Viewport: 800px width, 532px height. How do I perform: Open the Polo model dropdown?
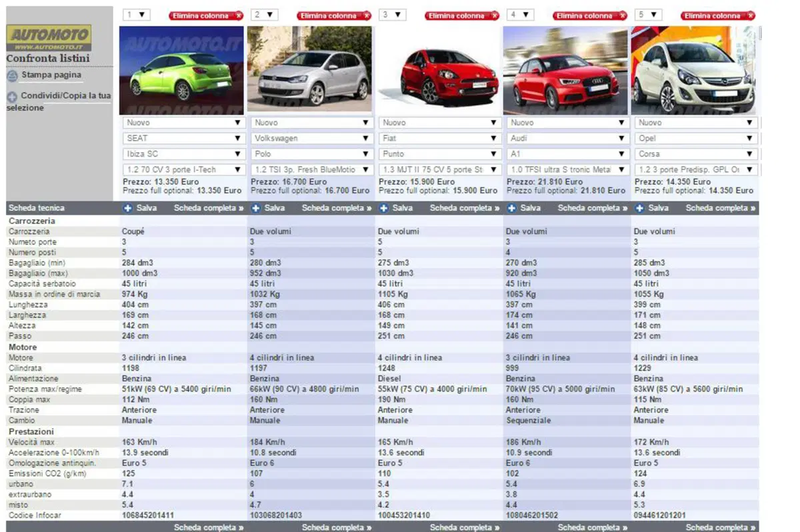coord(311,154)
